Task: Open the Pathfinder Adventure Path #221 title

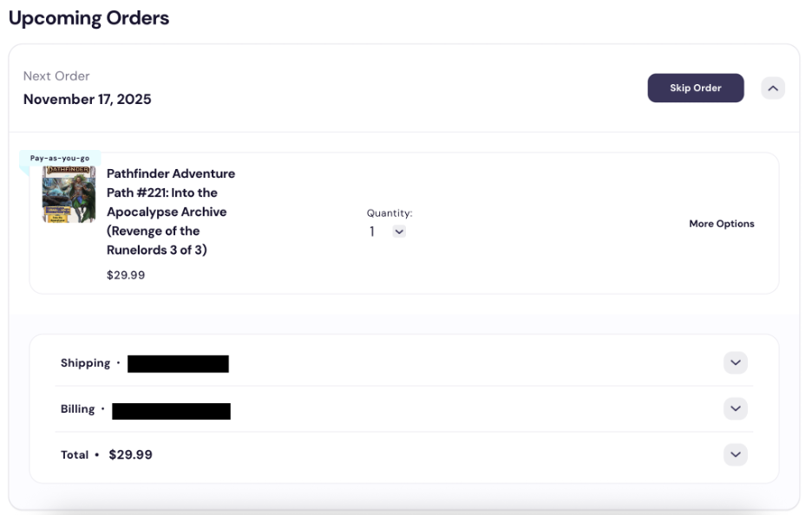Action: click(170, 212)
